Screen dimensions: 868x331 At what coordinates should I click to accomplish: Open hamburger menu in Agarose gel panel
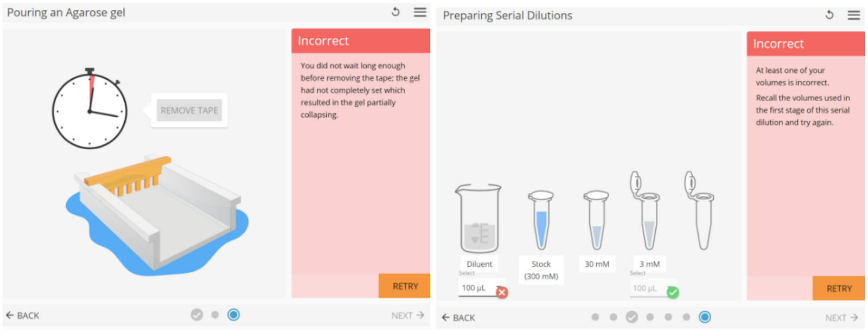pyautogui.click(x=420, y=12)
